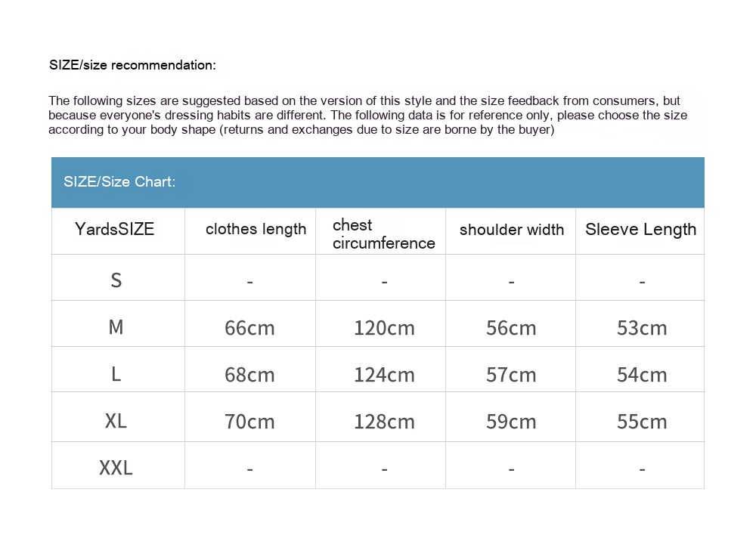The image size is (756, 535).
Task: Click the 55cm sleeve length cell
Action: (x=642, y=422)
